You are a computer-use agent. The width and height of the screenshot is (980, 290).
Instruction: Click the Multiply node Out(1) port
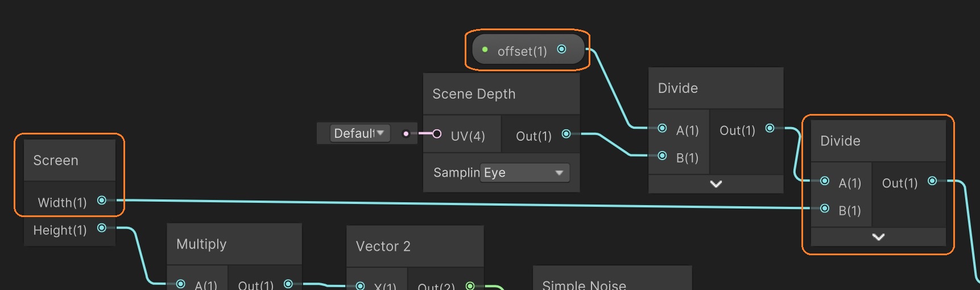(288, 284)
